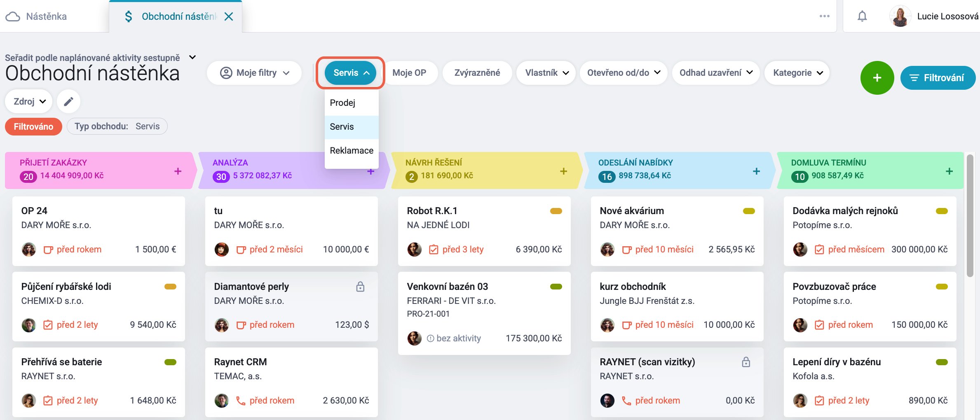Click the orange tag on Půjčení rybářské lodi
The height and width of the screenshot is (420, 980).
[170, 287]
